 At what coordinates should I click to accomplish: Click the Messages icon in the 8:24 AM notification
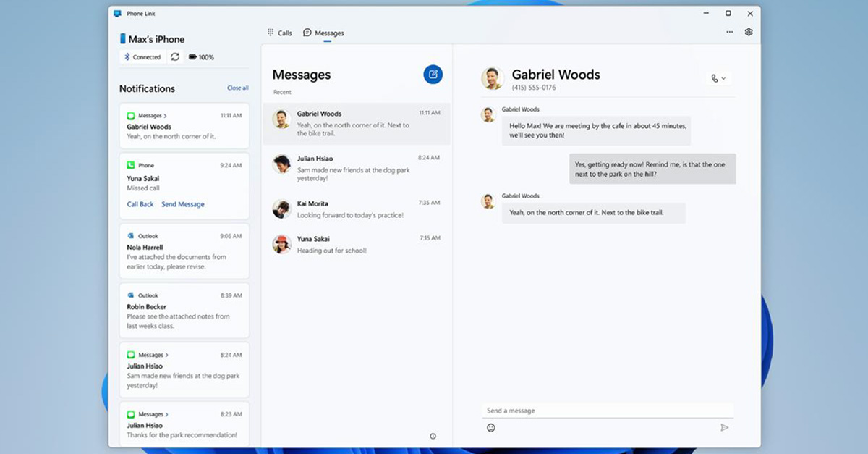(x=131, y=355)
